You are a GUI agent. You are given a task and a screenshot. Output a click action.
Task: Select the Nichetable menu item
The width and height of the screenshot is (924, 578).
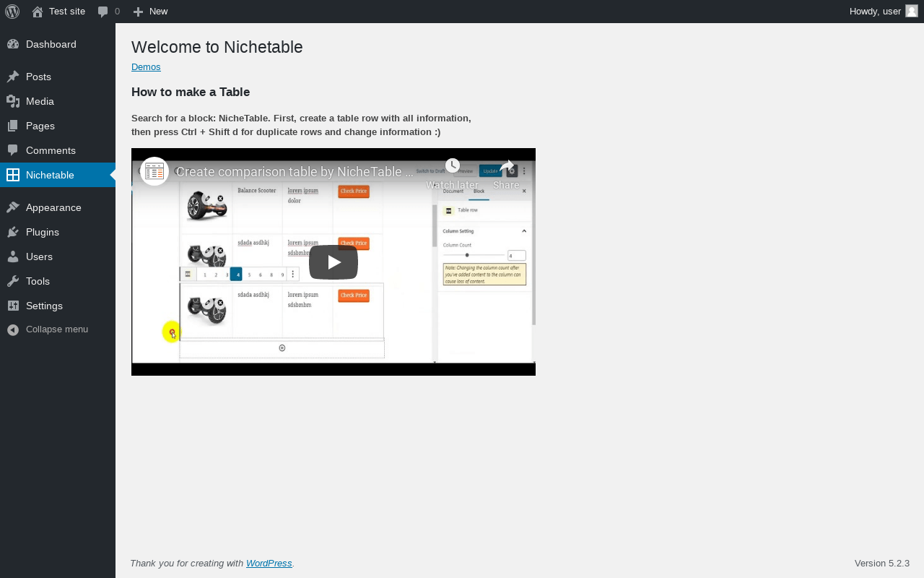coord(58,175)
